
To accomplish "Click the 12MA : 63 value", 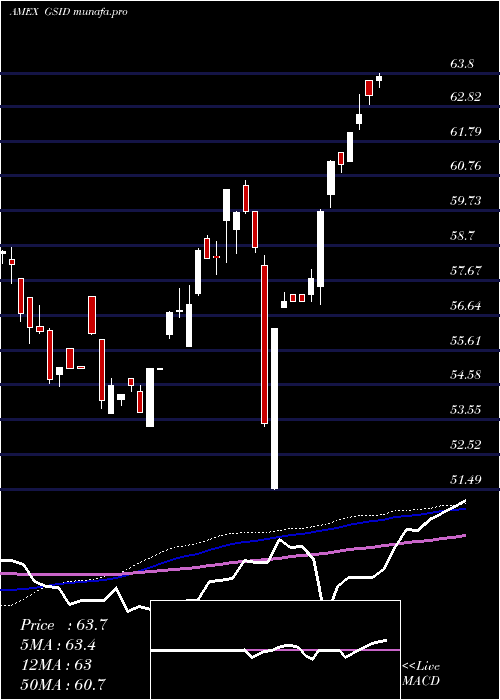I will (56, 665).
